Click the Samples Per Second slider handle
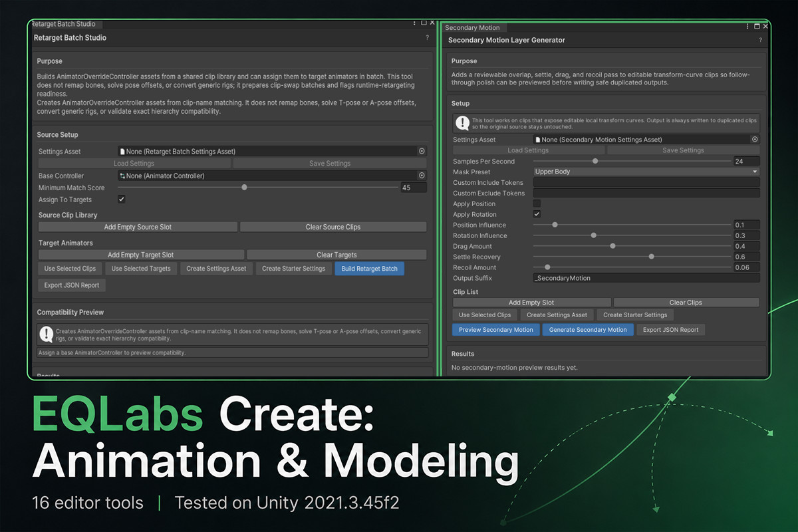The width and height of the screenshot is (798, 532). 595,161
